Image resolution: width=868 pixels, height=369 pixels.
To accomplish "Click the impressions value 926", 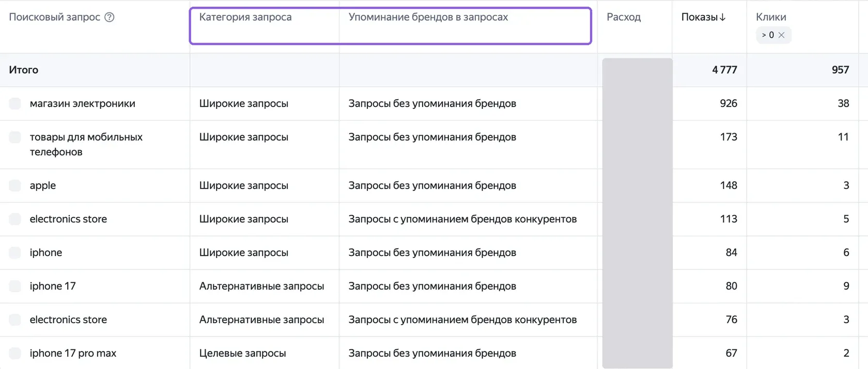I will coord(729,103).
